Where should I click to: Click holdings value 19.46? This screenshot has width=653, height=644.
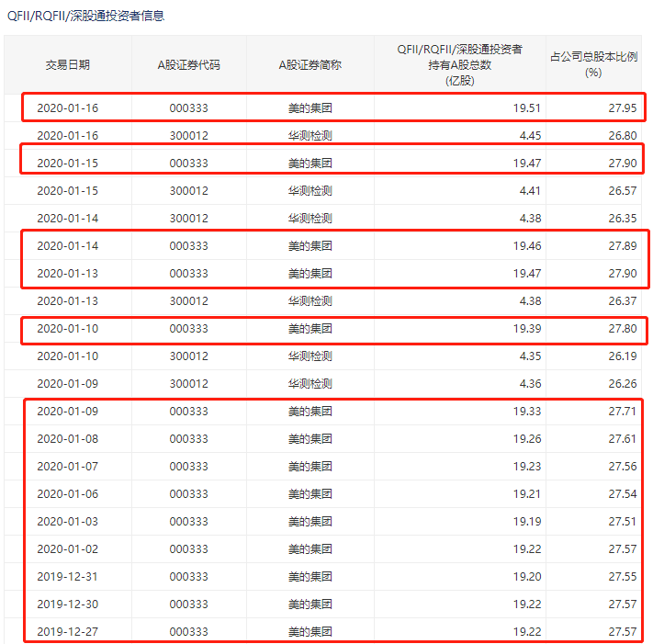pos(527,246)
